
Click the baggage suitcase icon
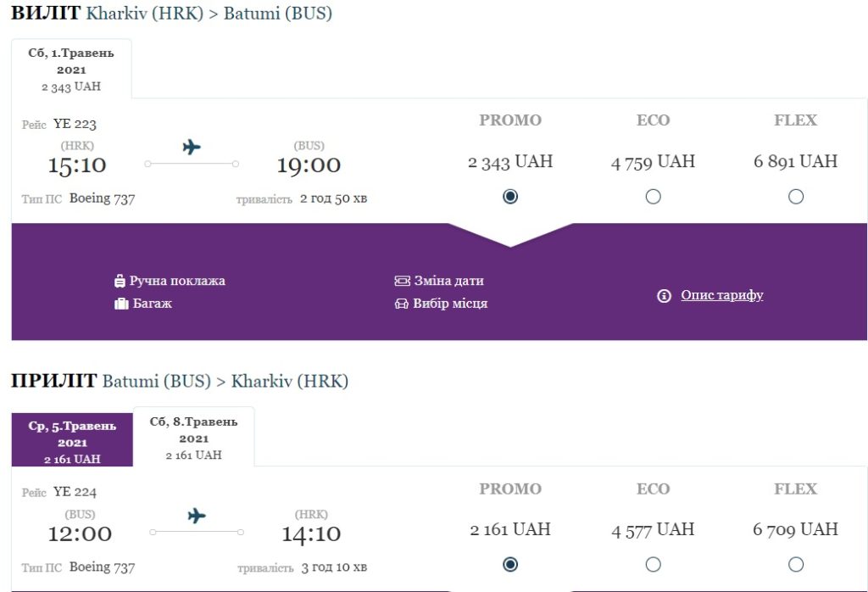pyautogui.click(x=121, y=304)
